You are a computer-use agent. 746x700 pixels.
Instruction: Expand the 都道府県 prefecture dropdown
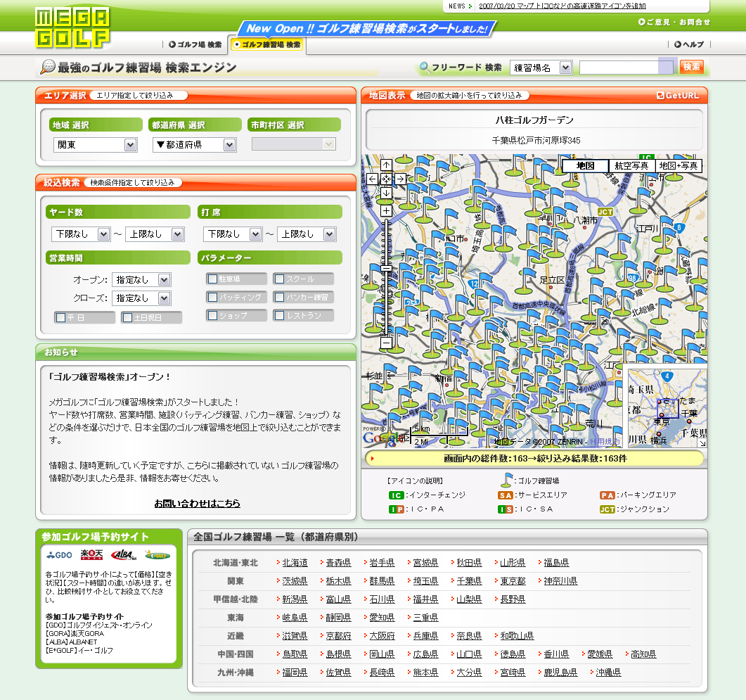194,144
